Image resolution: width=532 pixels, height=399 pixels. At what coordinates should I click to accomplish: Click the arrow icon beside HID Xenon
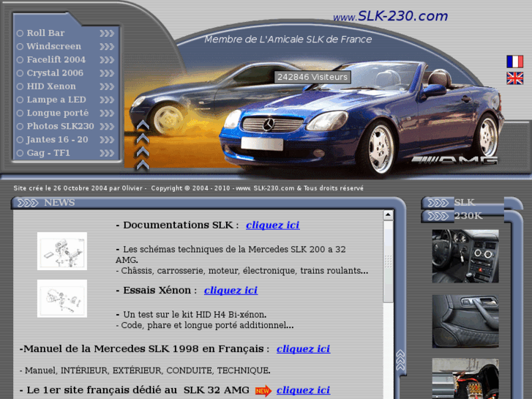[x=107, y=86]
